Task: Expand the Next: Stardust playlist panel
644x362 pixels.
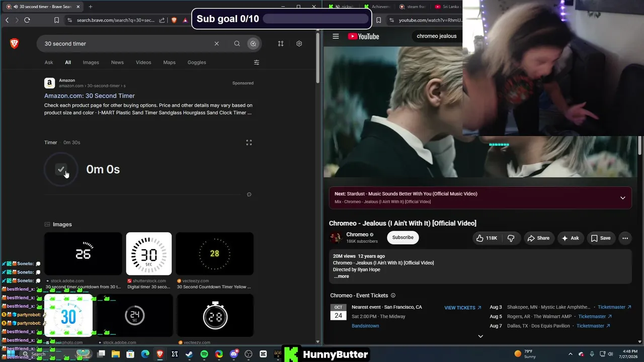Action: coord(622,198)
